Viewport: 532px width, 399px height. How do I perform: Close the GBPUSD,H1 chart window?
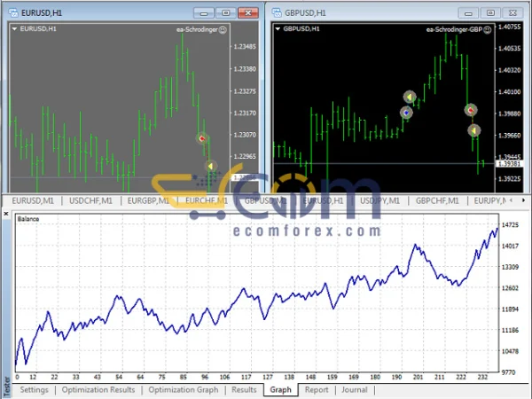512,13
